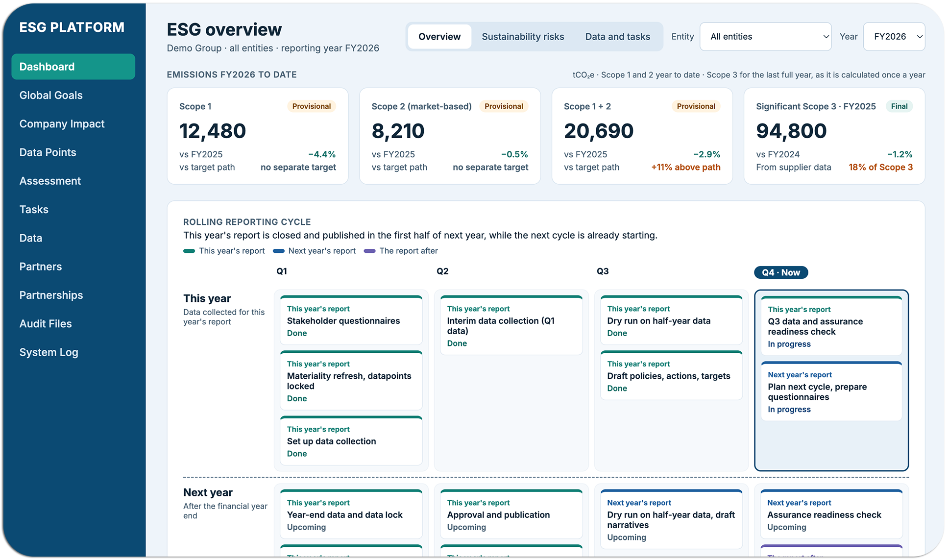
Task: Open the Approval and publication card
Action: click(511, 514)
